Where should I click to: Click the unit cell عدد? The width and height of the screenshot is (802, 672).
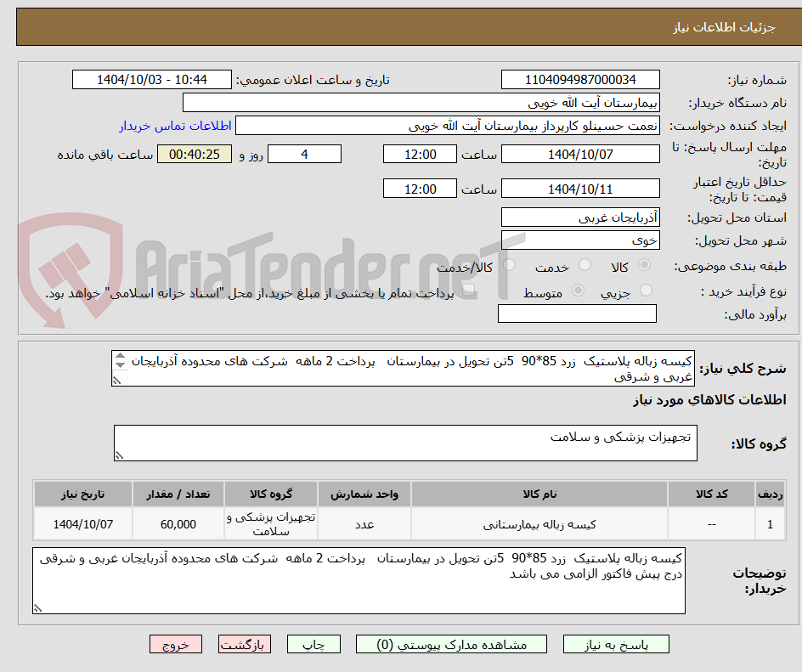pyautogui.click(x=364, y=524)
